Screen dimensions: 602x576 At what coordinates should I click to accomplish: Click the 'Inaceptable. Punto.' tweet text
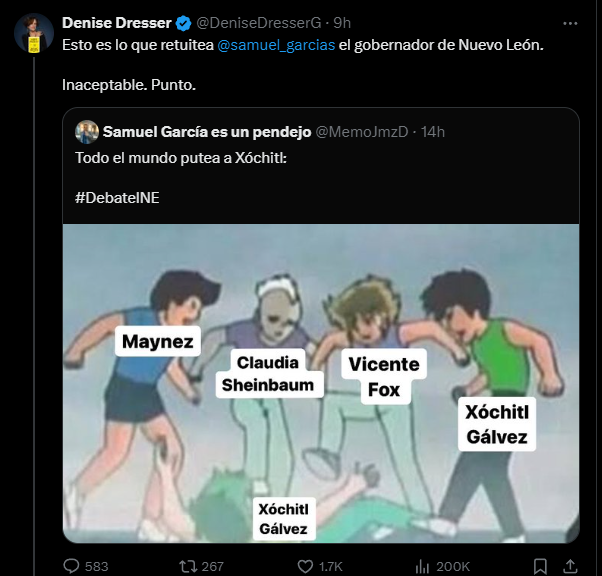129,84
